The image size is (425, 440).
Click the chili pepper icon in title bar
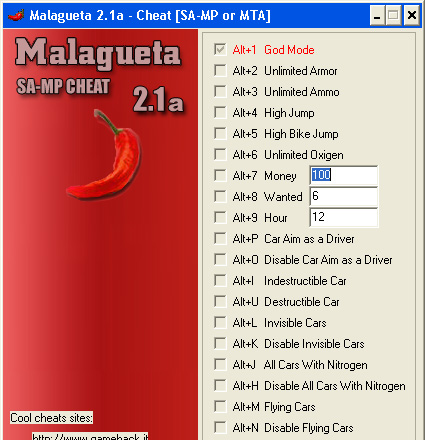tap(16, 15)
